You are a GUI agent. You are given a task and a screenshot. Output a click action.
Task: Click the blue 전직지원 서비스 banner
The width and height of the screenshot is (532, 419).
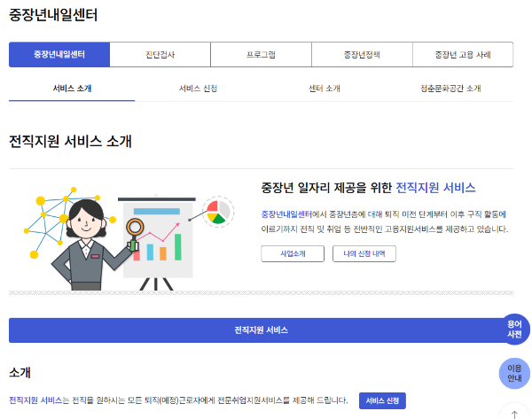click(261, 330)
